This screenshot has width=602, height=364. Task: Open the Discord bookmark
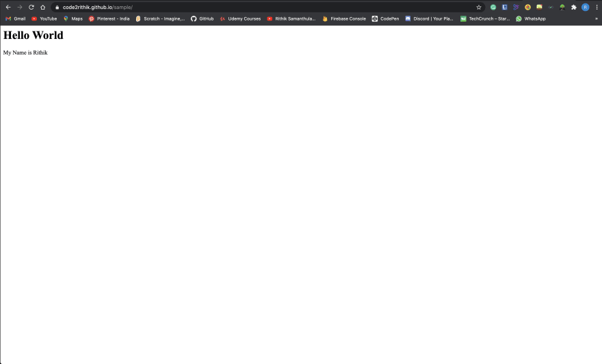[429, 18]
